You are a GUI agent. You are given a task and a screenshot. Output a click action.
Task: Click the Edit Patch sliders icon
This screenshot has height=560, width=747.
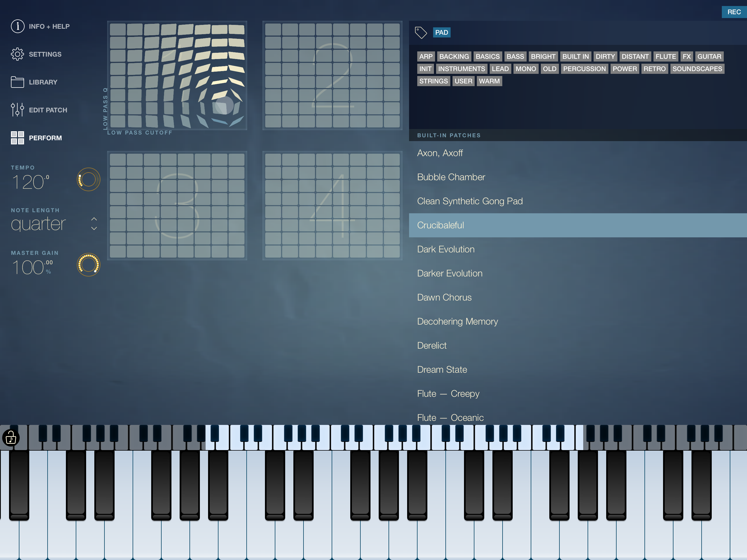[x=17, y=110]
